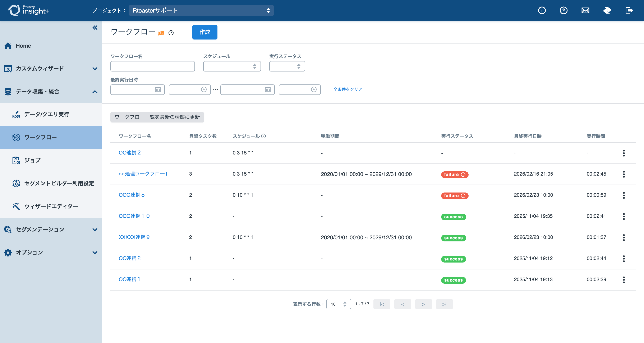Go to the first page of results
The image size is (644, 343).
[382, 304]
